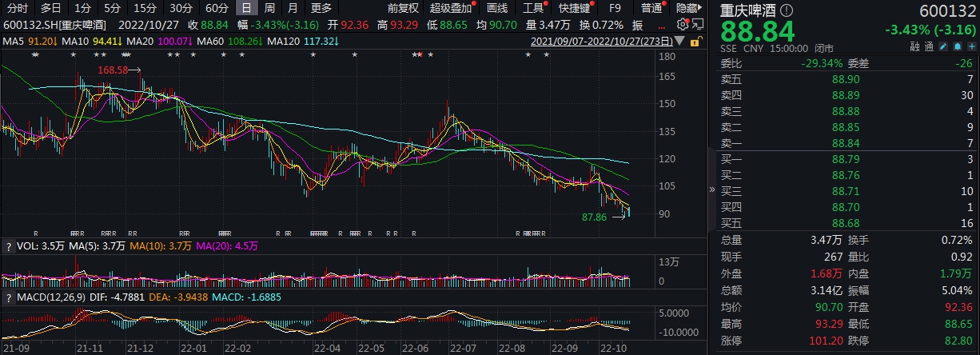Select the 卖三 88.88 ask row
The width and height of the screenshot is (980, 355).
(847, 111)
